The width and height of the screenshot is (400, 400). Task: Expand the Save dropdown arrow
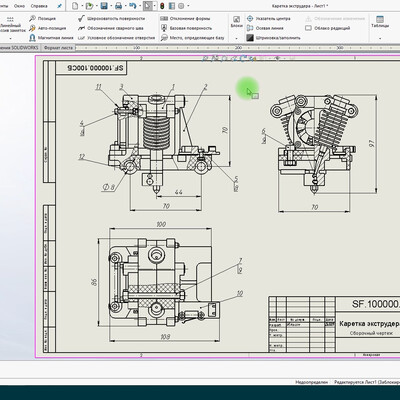point(110,6)
